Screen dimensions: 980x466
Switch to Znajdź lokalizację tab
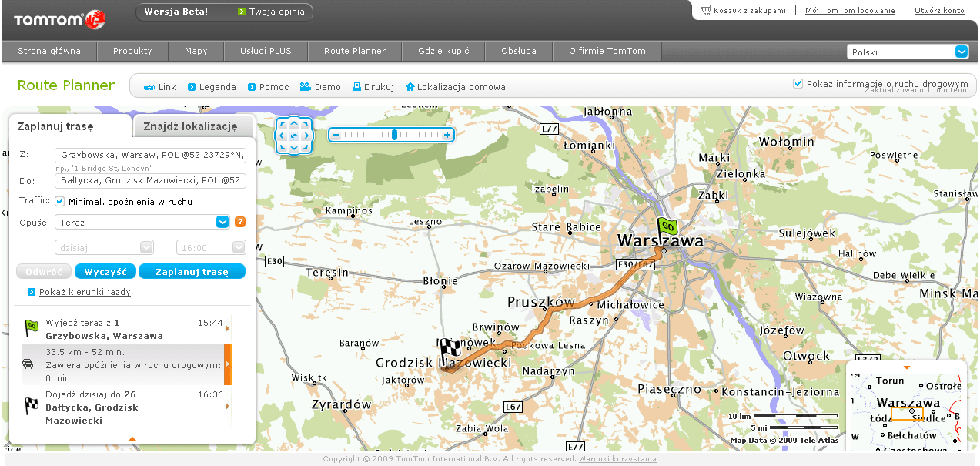[194, 126]
